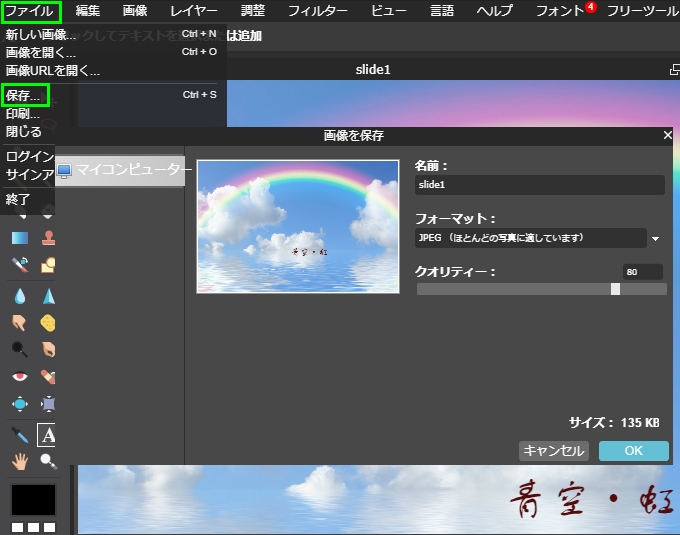Select the Hand pan tool
Screen dimensions: 680x535
[x=20, y=461]
